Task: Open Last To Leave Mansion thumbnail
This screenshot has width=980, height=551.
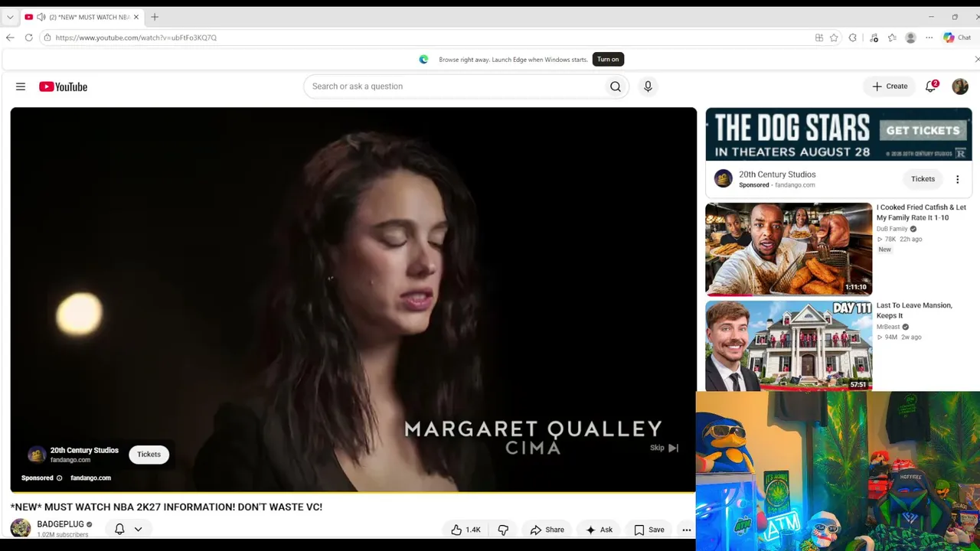Action: pos(789,346)
